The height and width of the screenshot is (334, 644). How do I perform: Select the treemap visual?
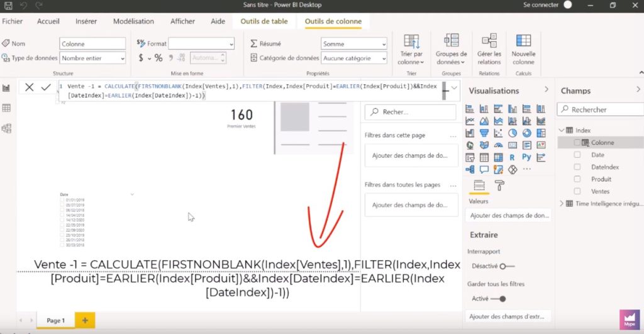pos(541,133)
